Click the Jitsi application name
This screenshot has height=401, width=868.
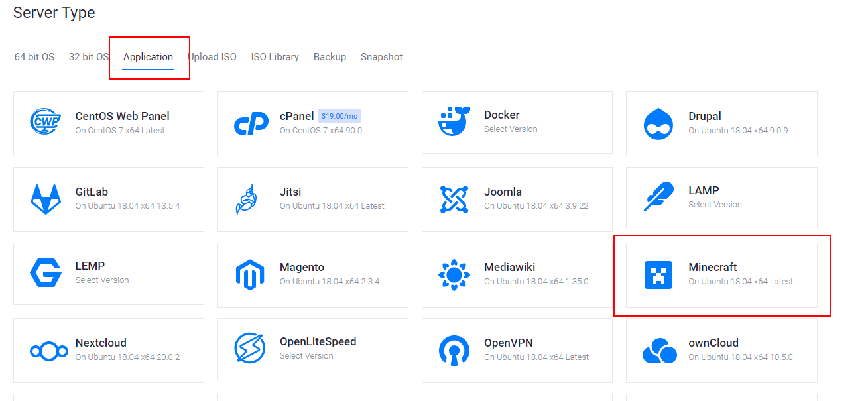(290, 192)
